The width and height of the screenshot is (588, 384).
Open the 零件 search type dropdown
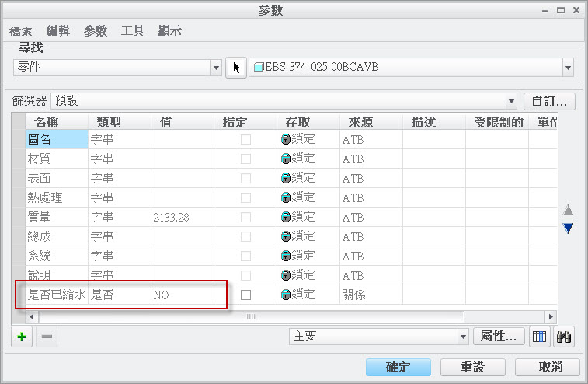click(x=216, y=68)
